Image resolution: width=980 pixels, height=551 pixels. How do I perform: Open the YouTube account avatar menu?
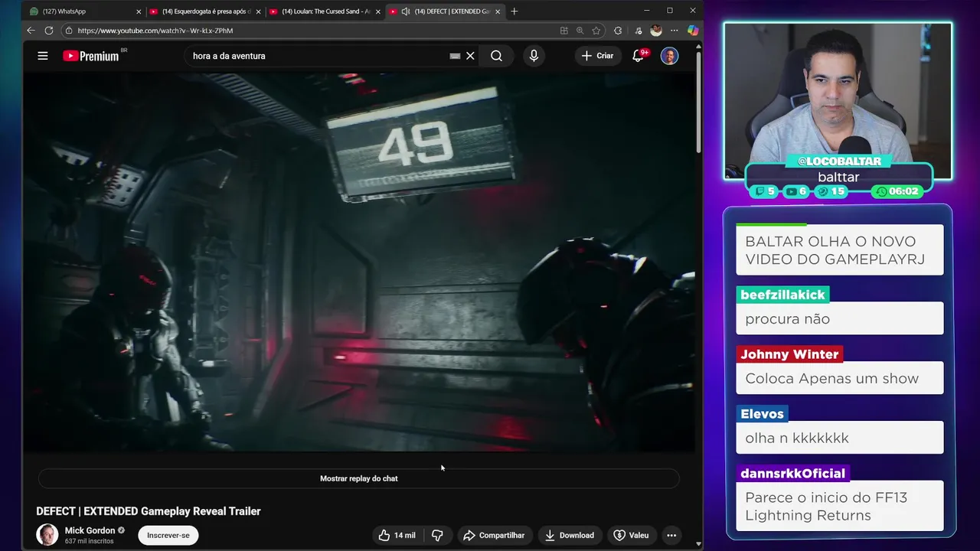669,56
